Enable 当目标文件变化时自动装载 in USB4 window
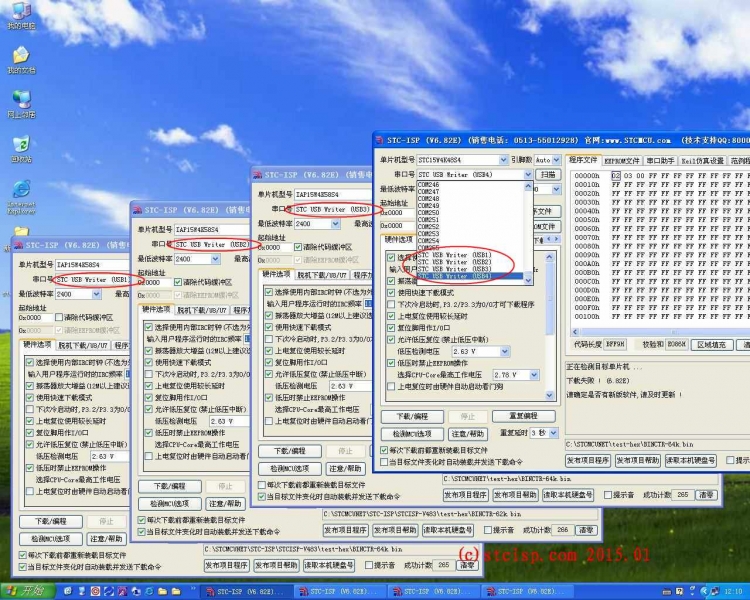The height and width of the screenshot is (600, 750). point(384,462)
